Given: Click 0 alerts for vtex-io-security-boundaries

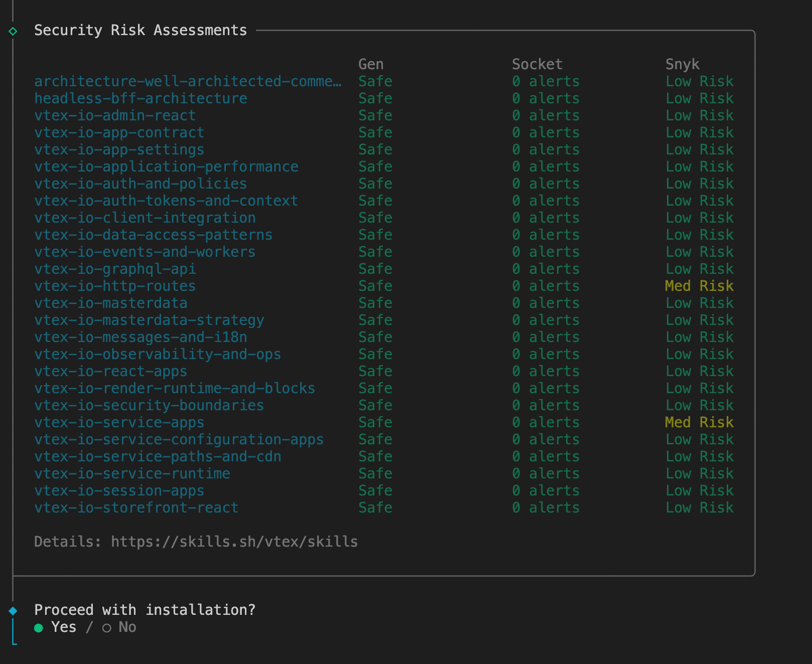Looking at the screenshot, I should coord(546,405).
